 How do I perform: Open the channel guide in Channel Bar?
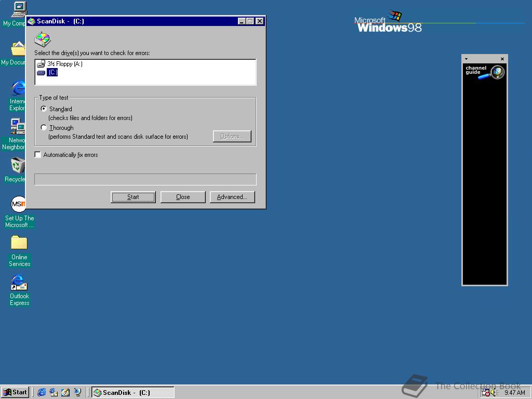pos(485,72)
